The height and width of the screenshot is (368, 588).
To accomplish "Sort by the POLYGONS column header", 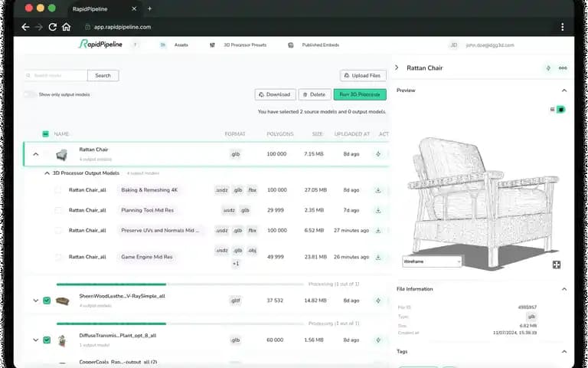I will (279, 134).
